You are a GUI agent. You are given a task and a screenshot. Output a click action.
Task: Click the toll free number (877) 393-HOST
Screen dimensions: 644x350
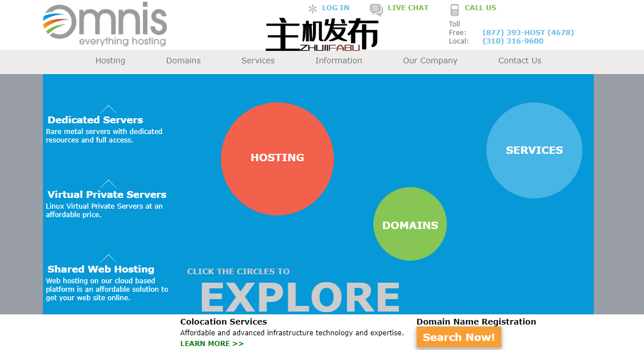coord(528,32)
